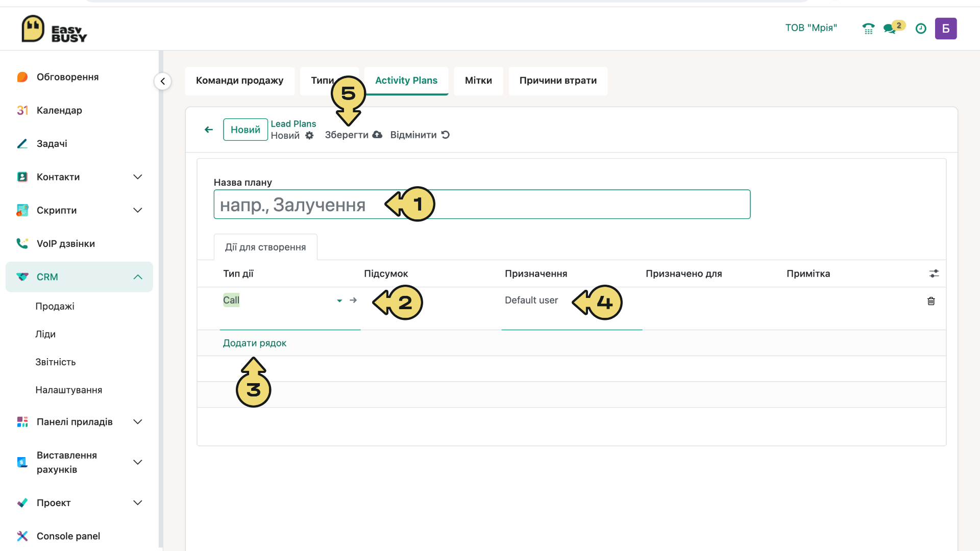980x551 pixels.
Task: Click the undo icon beside Відмінити
Action: (x=446, y=135)
